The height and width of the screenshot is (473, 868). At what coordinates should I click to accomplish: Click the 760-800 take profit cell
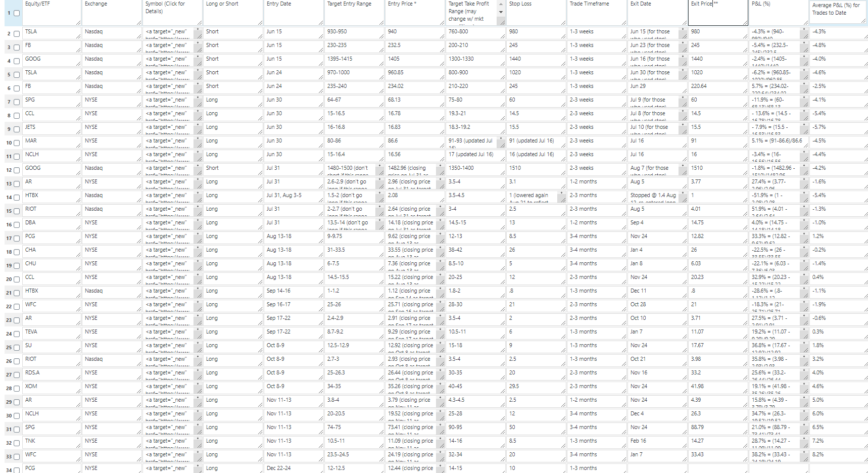476,33
